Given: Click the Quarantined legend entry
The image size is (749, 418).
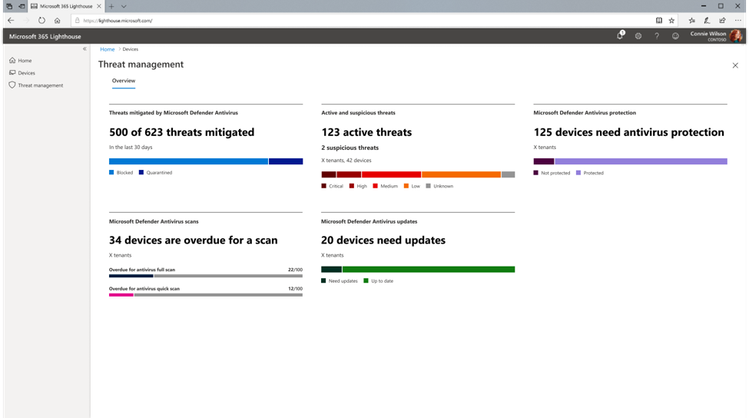Looking at the screenshot, I should click(x=155, y=173).
